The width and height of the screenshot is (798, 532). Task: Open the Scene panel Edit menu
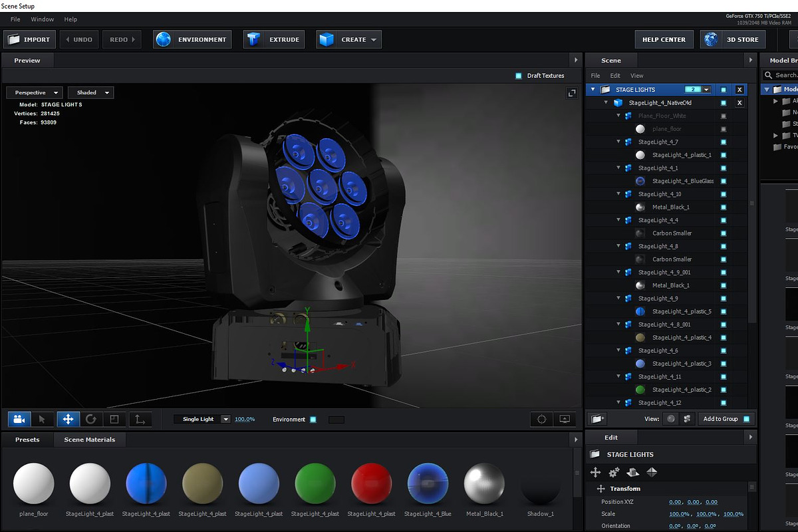(615, 76)
